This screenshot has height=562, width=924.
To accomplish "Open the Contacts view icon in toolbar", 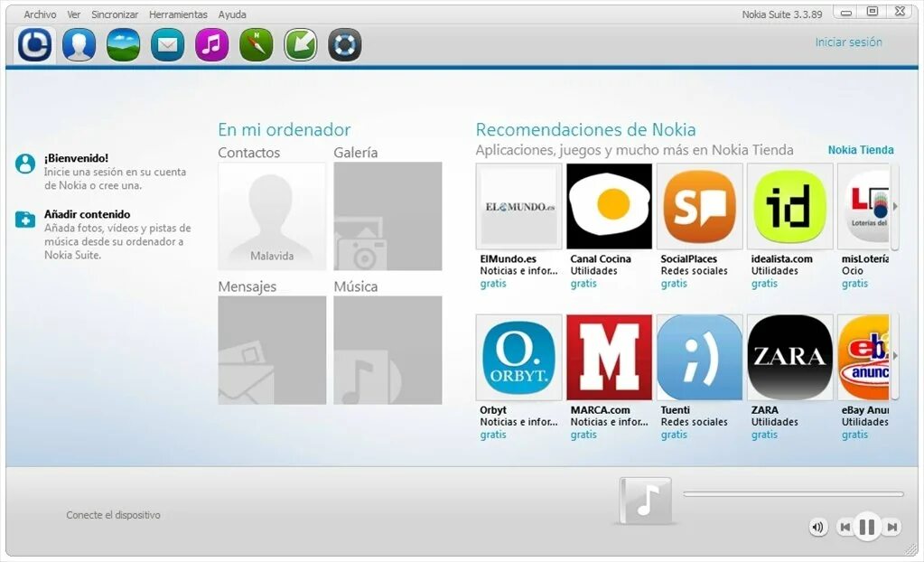I will click(79, 45).
